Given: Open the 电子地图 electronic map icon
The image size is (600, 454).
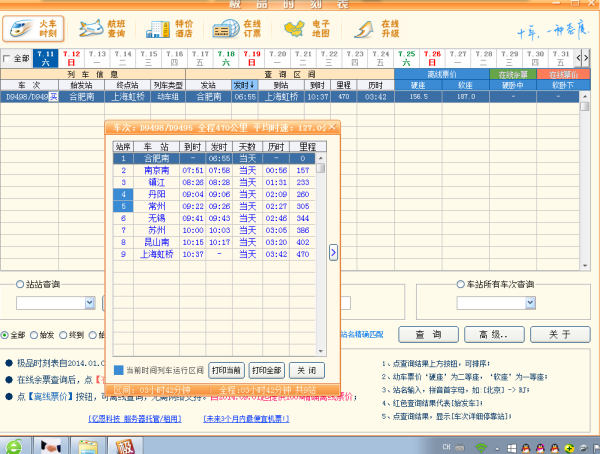Looking at the screenshot, I should (307, 29).
